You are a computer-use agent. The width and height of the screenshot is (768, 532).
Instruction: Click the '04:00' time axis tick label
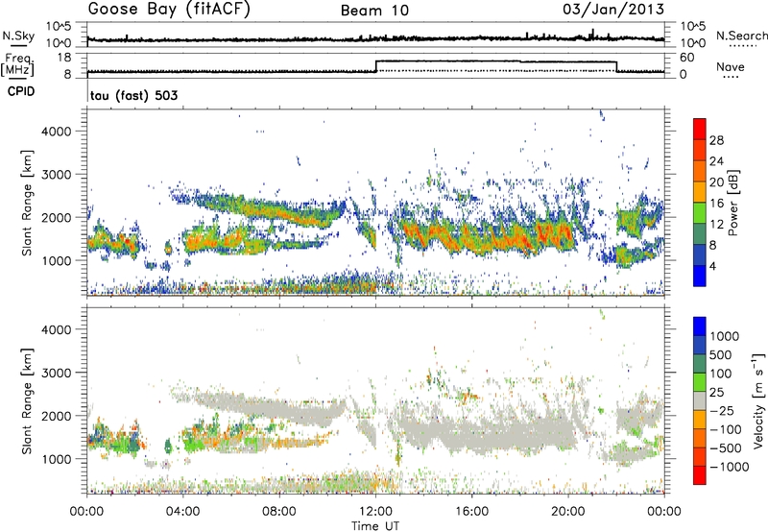point(183,512)
